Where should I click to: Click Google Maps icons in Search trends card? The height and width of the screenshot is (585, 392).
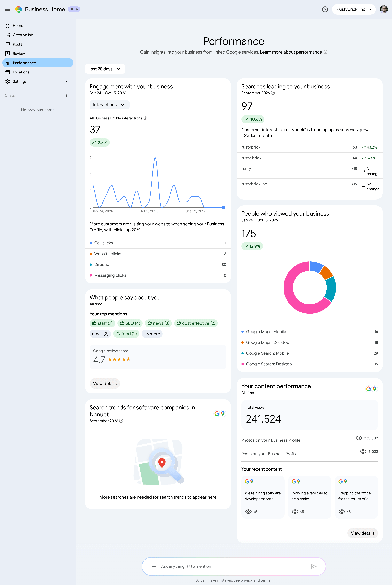220,414
